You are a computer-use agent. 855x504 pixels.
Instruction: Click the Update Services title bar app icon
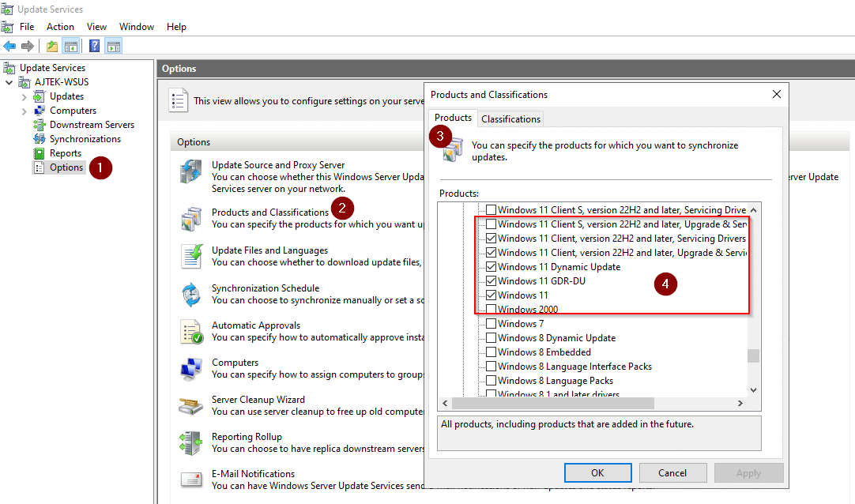pos(7,9)
